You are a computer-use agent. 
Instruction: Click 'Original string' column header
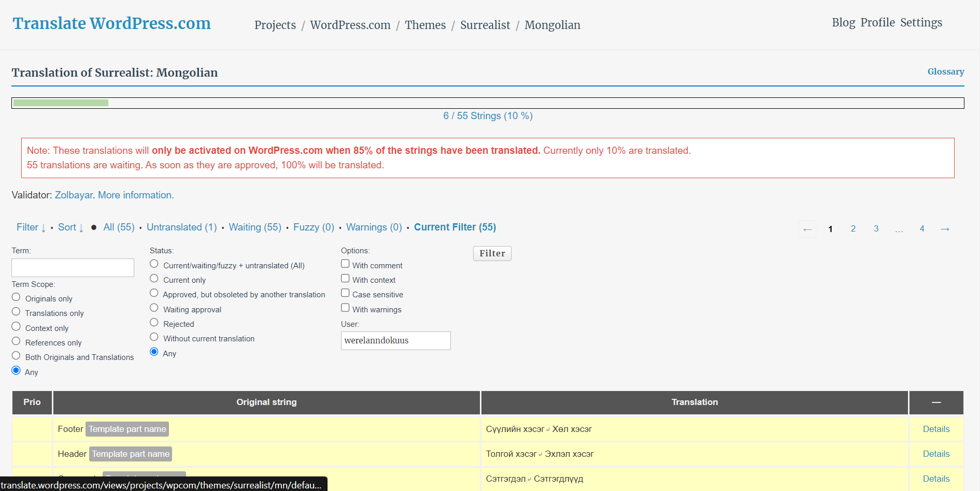click(x=266, y=402)
